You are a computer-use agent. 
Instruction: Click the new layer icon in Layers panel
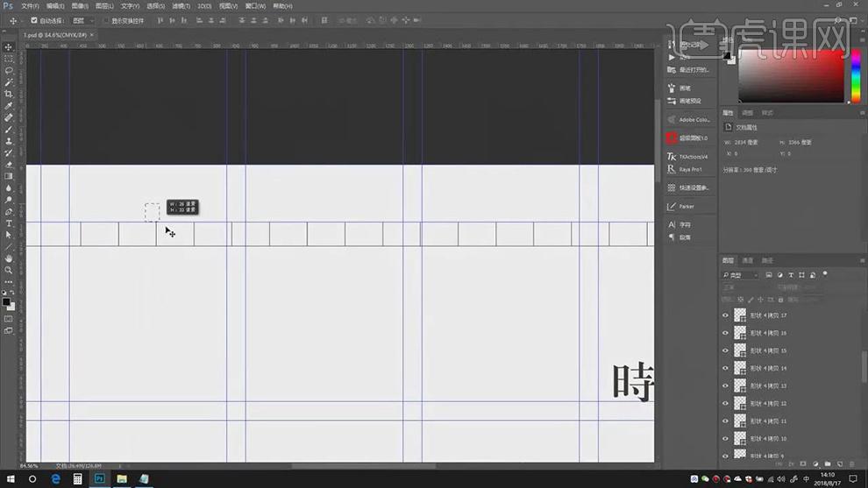point(840,463)
